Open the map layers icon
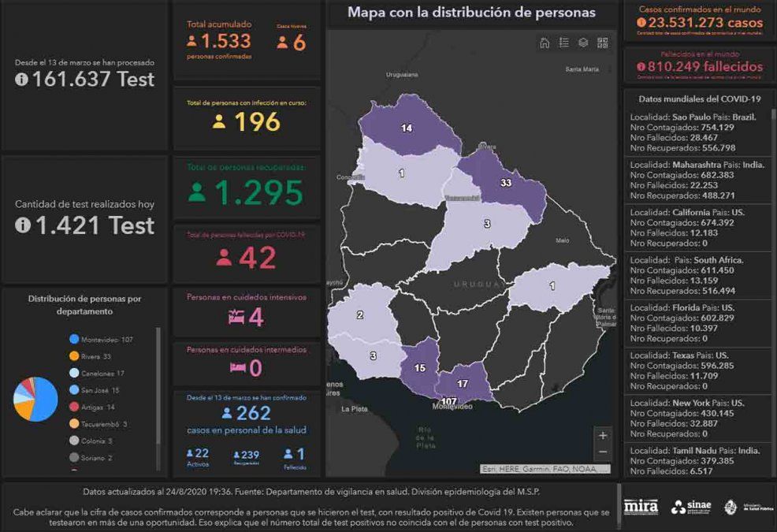 583,43
